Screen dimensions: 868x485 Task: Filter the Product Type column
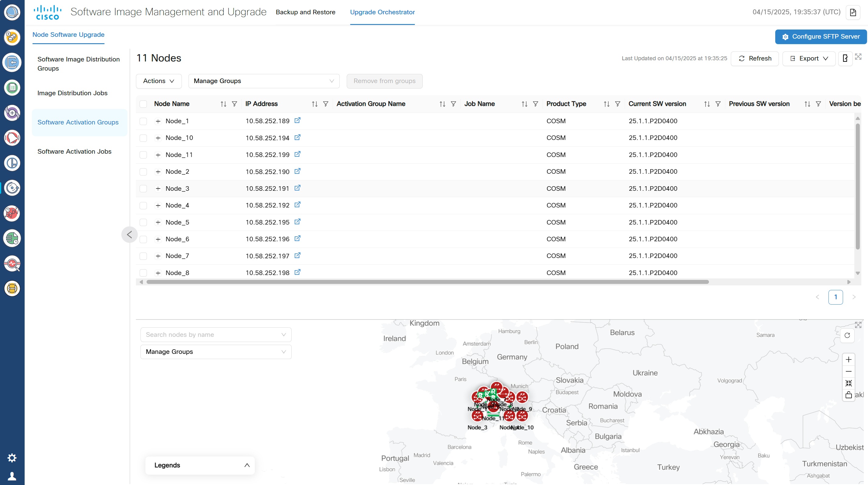(617, 104)
